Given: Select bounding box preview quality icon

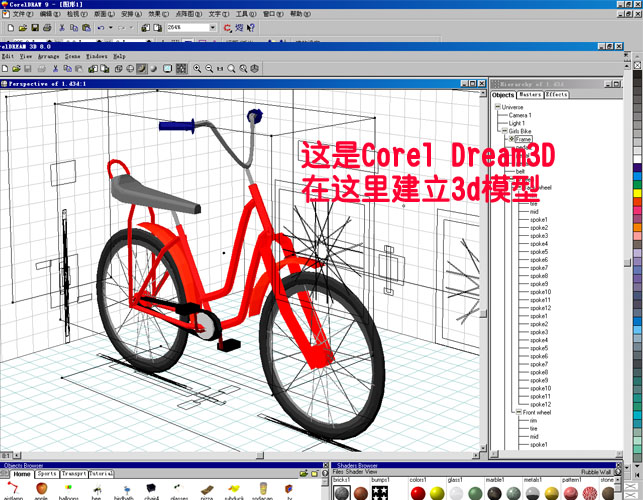Looking at the screenshot, I should (x=119, y=69).
